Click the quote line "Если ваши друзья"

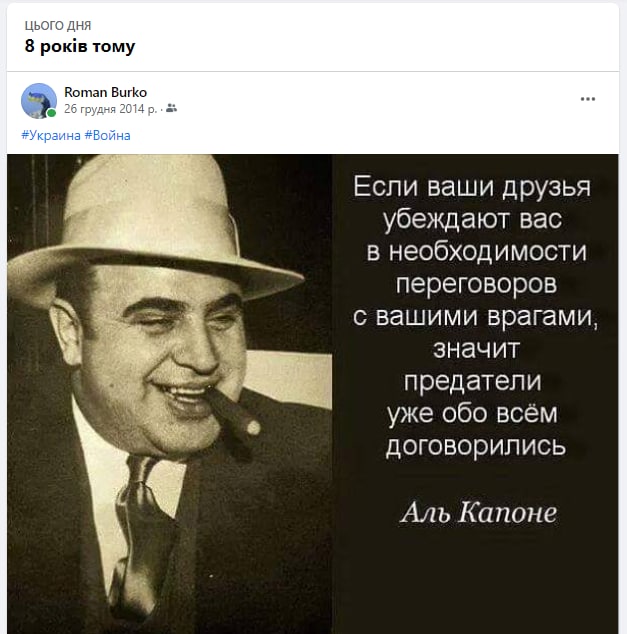(472, 187)
